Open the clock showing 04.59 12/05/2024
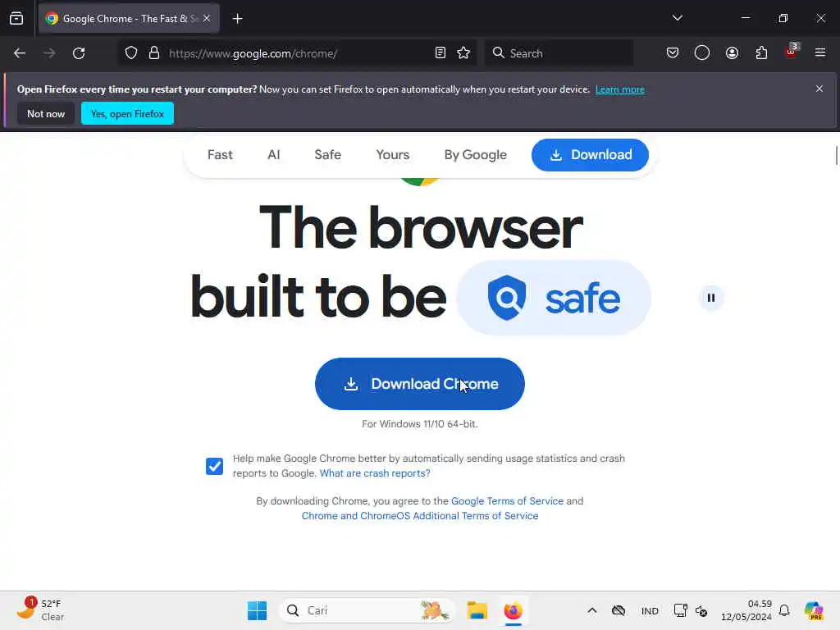This screenshot has height=630, width=840. click(x=746, y=610)
